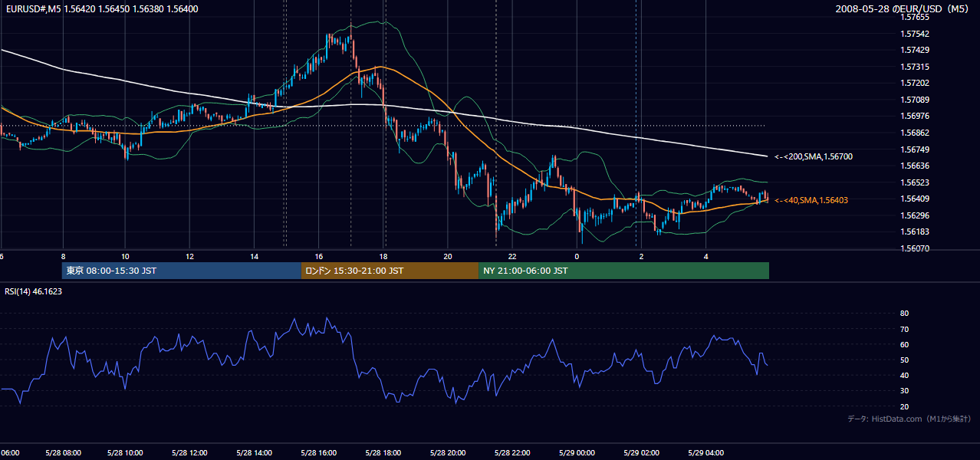Click the 5/28 18:00 time axis label

383,453
